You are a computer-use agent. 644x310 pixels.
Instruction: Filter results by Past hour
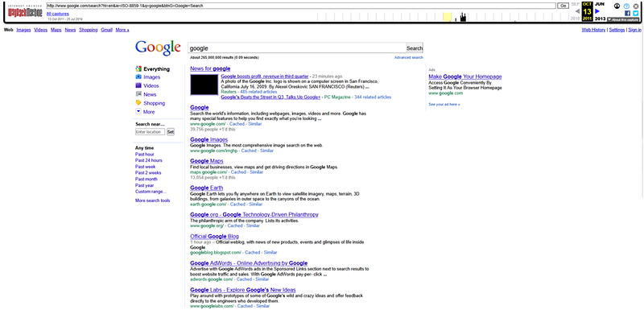pos(145,154)
